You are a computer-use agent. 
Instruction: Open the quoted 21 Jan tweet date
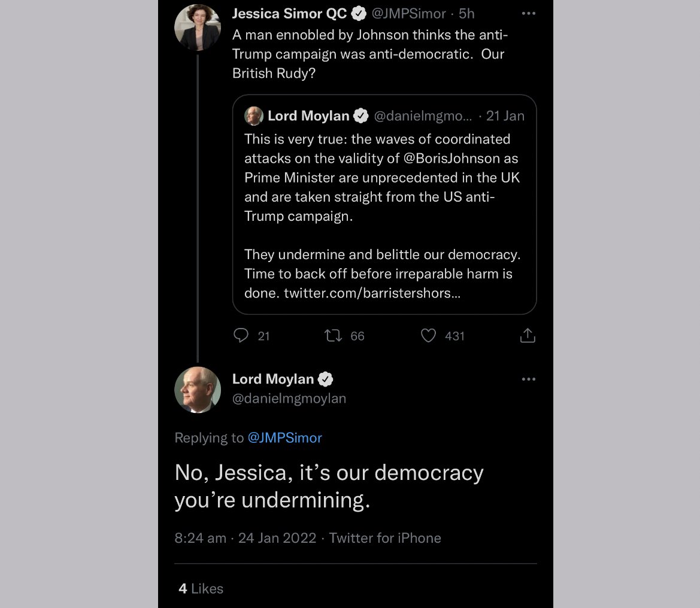[x=505, y=116]
